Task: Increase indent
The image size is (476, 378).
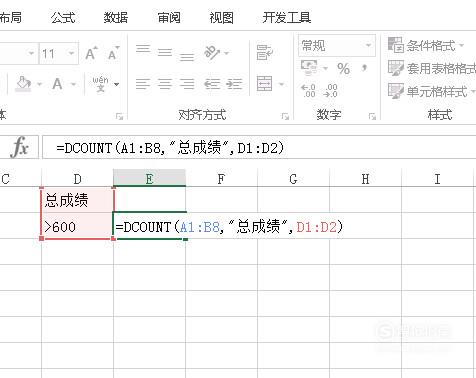Action: click(x=234, y=84)
